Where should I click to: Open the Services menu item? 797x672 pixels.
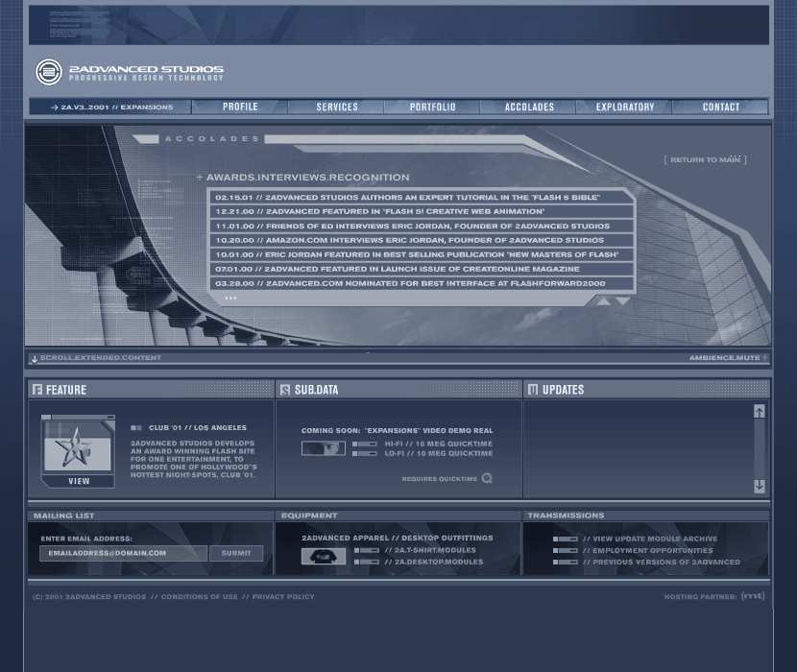click(336, 107)
